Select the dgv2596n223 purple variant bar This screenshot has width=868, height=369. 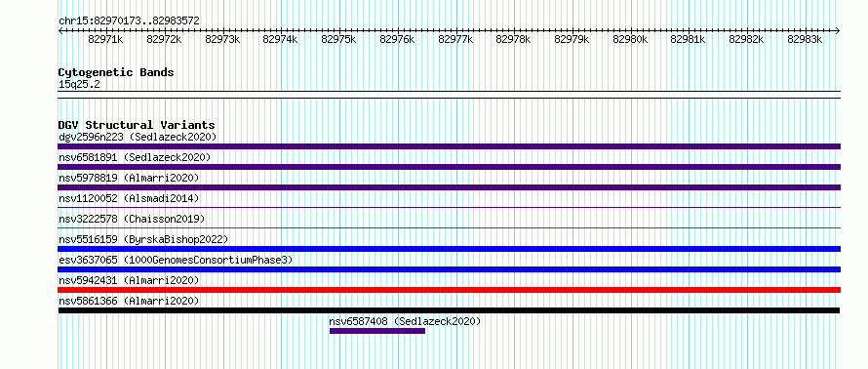point(449,146)
